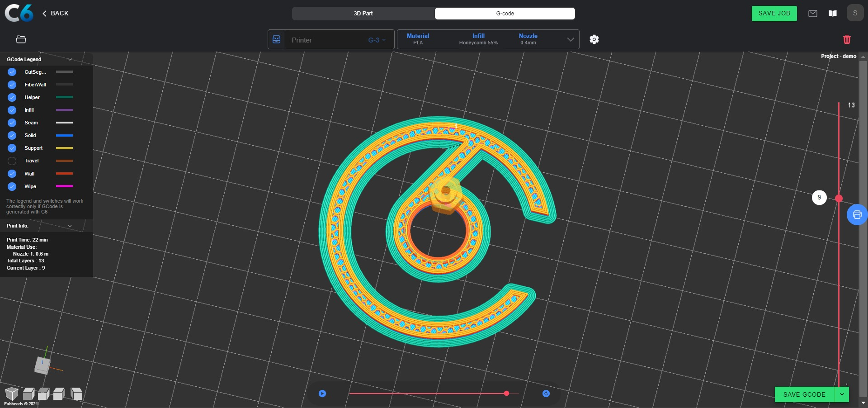This screenshot has height=408, width=868.
Task: Click the red trash delete icon
Action: (847, 39)
